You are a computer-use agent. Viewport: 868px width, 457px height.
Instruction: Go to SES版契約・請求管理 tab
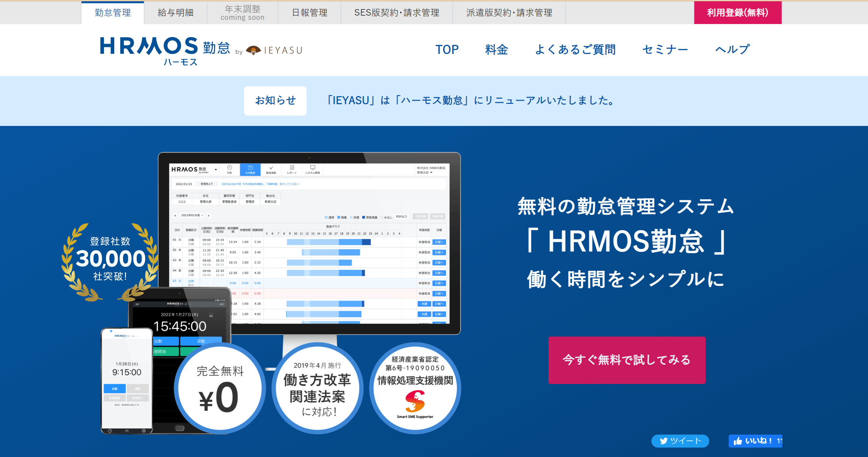point(396,12)
